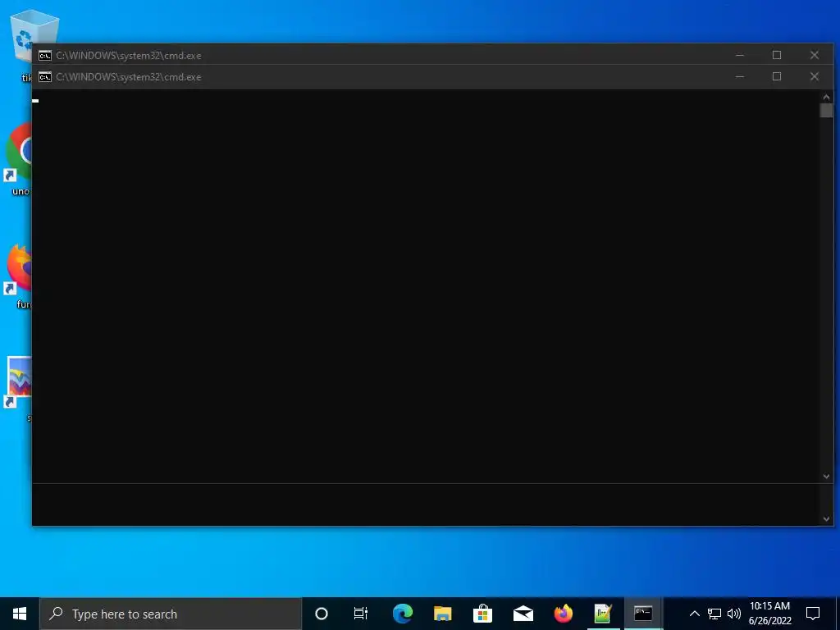Open Microsoft Store from the taskbar
840x630 pixels.
tap(482, 614)
